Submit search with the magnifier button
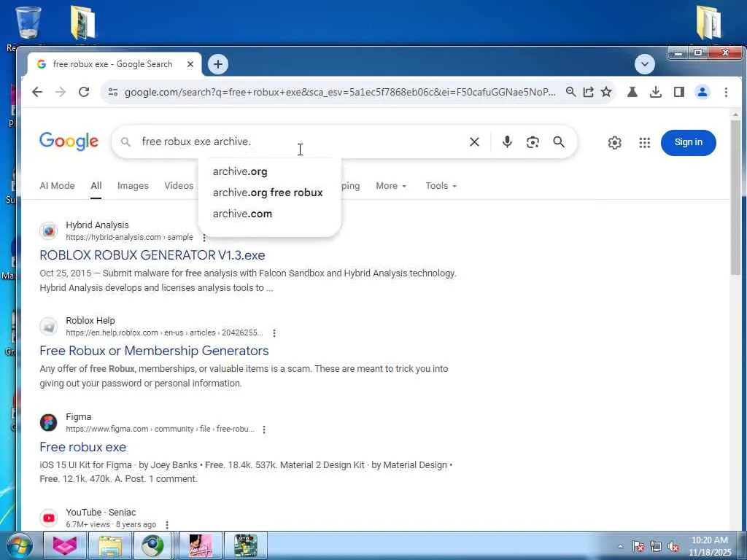The image size is (747, 560). coord(558,142)
